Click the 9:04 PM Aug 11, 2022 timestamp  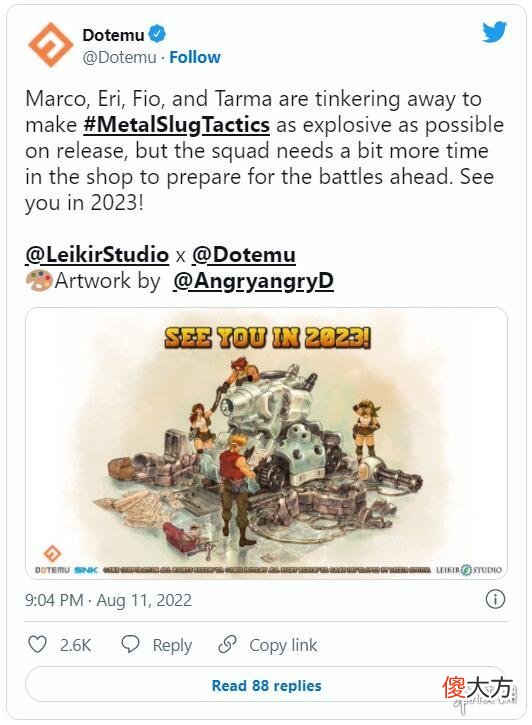coord(108,600)
